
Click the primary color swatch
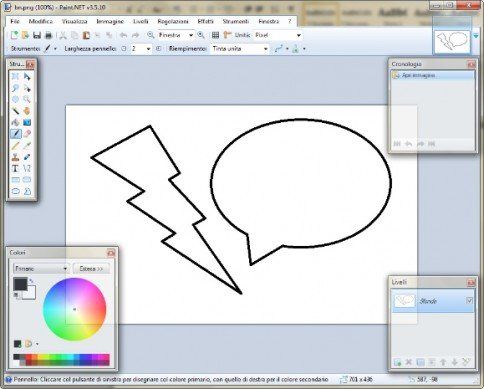coord(20,284)
